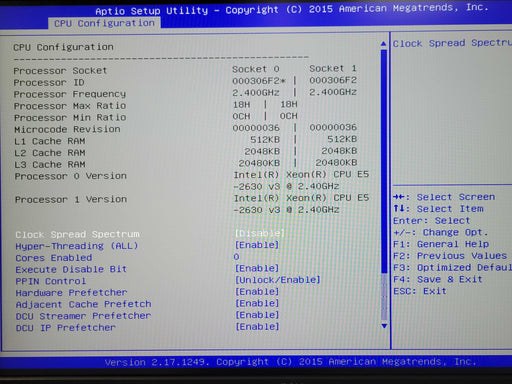The height and width of the screenshot is (384, 512).
Task: Click the scroll up arrow icon
Action: [384, 44]
